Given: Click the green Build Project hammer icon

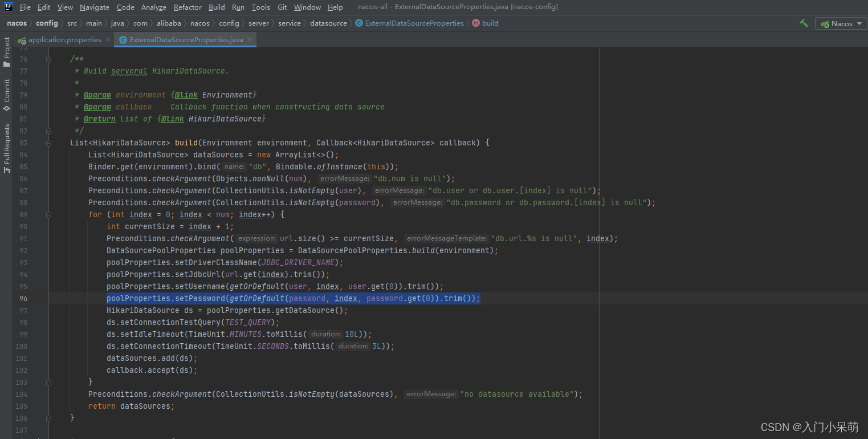Looking at the screenshot, I should (804, 23).
